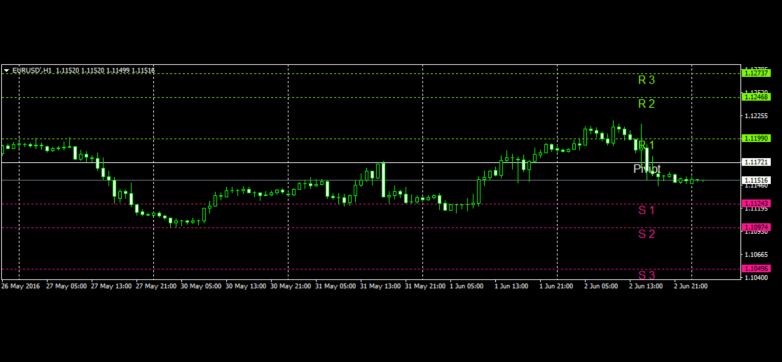The height and width of the screenshot is (362, 782).
Task: Click the current price tag 1.11516
Action: click(757, 180)
